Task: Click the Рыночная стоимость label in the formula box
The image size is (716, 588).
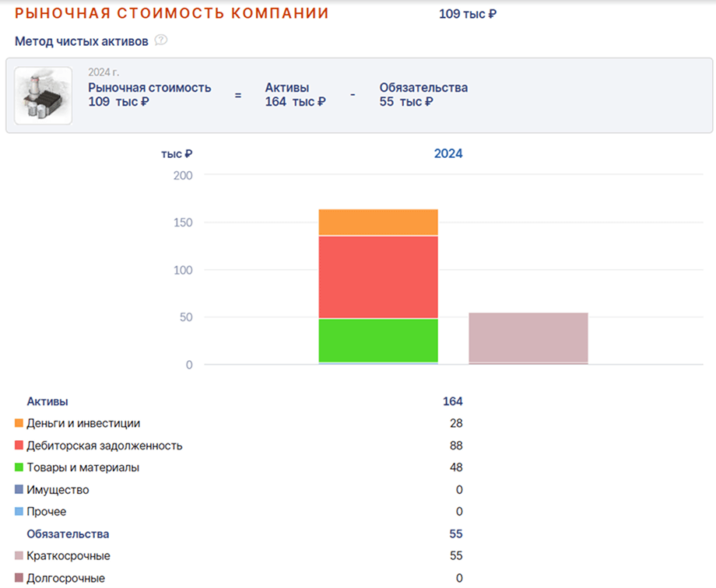Action: coord(149,87)
